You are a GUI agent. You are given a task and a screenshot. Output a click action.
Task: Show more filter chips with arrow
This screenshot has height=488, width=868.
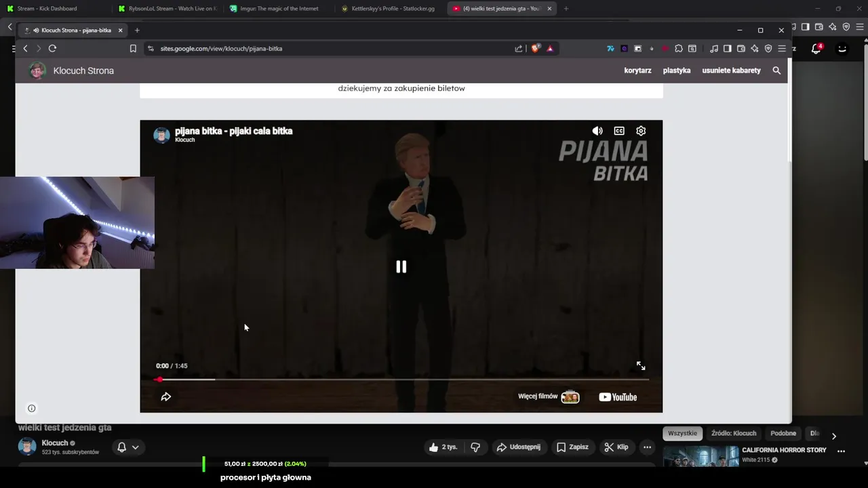pyautogui.click(x=834, y=436)
